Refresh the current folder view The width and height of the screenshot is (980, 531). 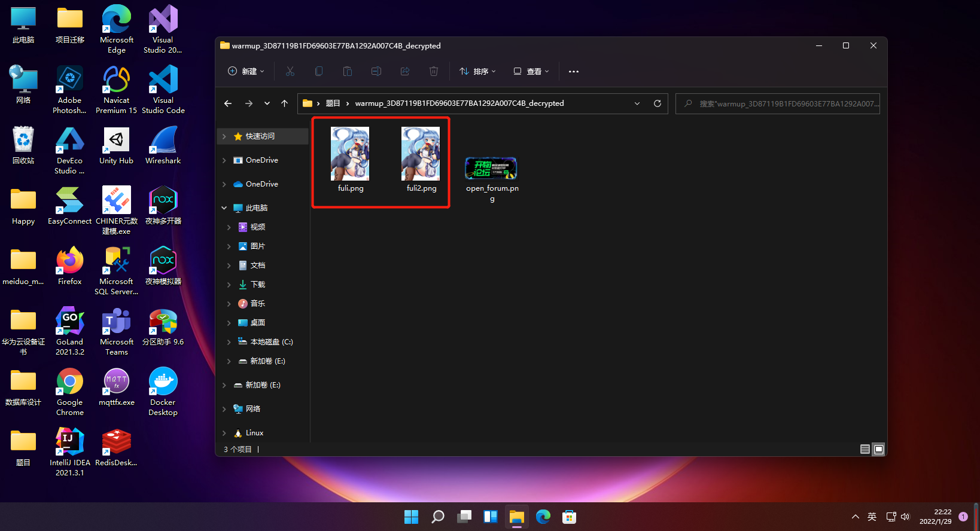tap(658, 103)
